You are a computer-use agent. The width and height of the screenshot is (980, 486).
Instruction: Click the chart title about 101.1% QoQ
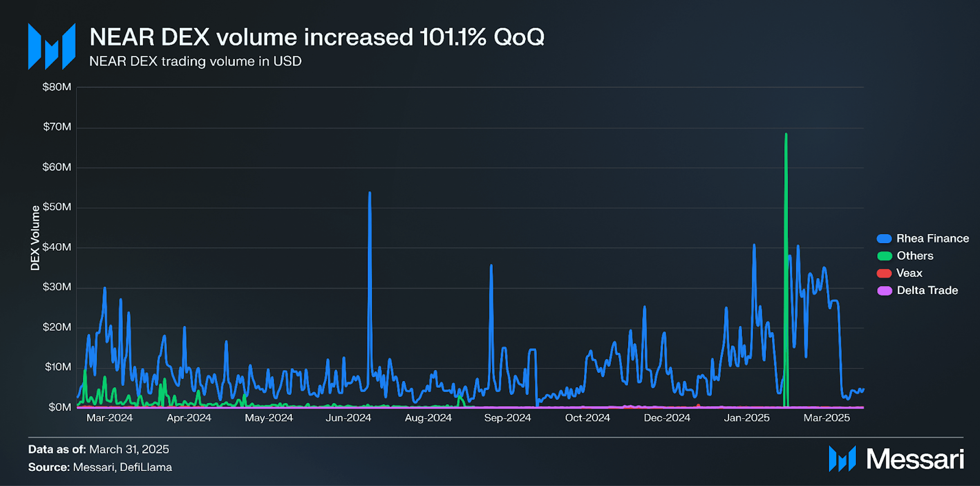317,37
